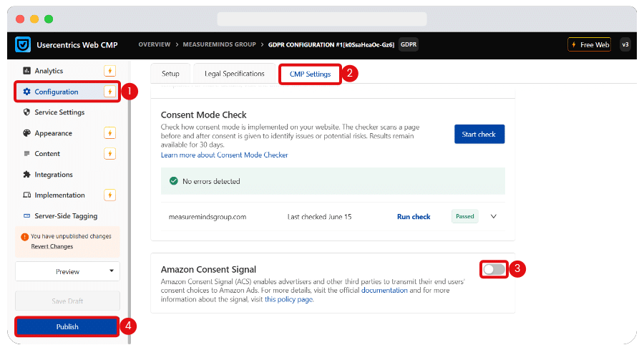The width and height of the screenshot is (644, 350).
Task: Go to MEASUREMINDS GROUP in the breadcrumb
Action: pyautogui.click(x=220, y=44)
